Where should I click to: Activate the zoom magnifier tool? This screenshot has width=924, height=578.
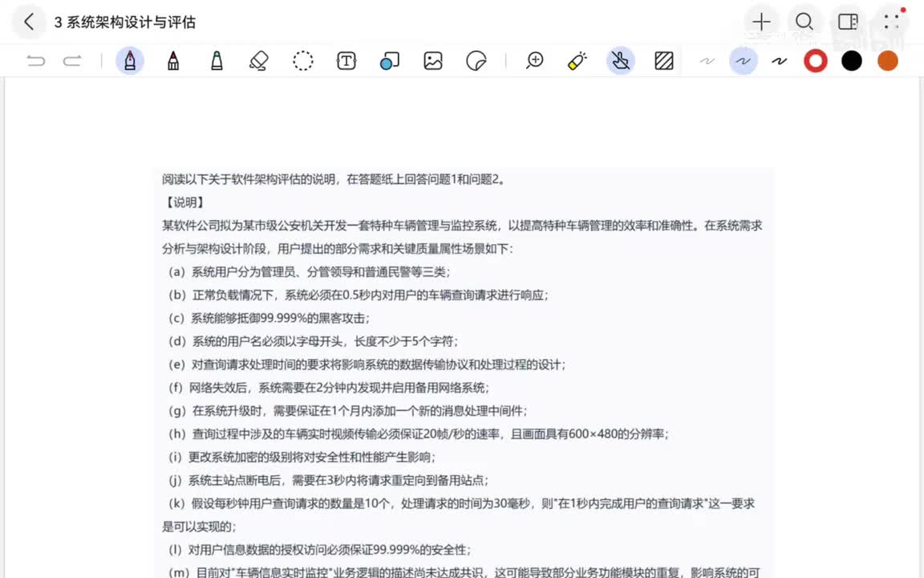click(x=534, y=61)
